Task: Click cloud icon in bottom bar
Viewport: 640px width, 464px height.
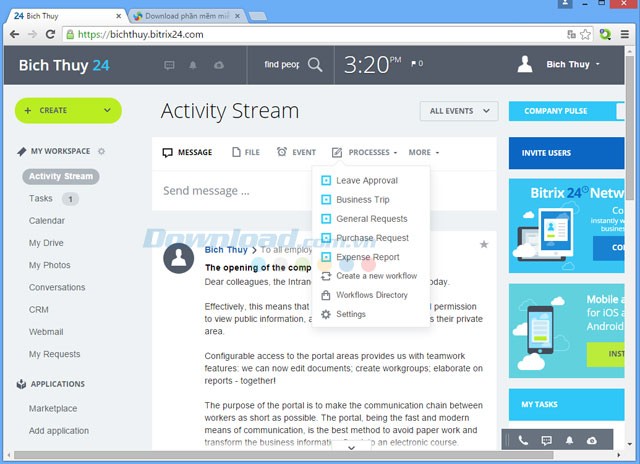Action: coord(592,440)
